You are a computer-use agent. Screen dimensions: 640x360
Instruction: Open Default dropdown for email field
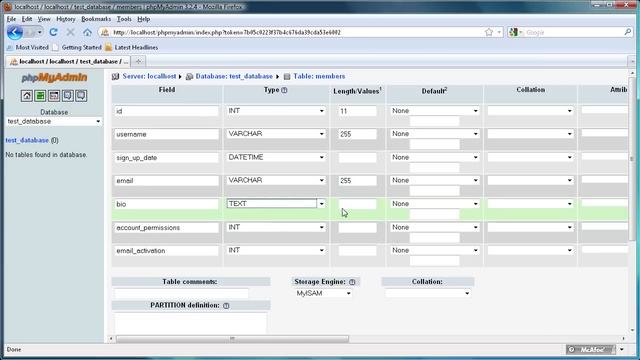tap(434, 180)
